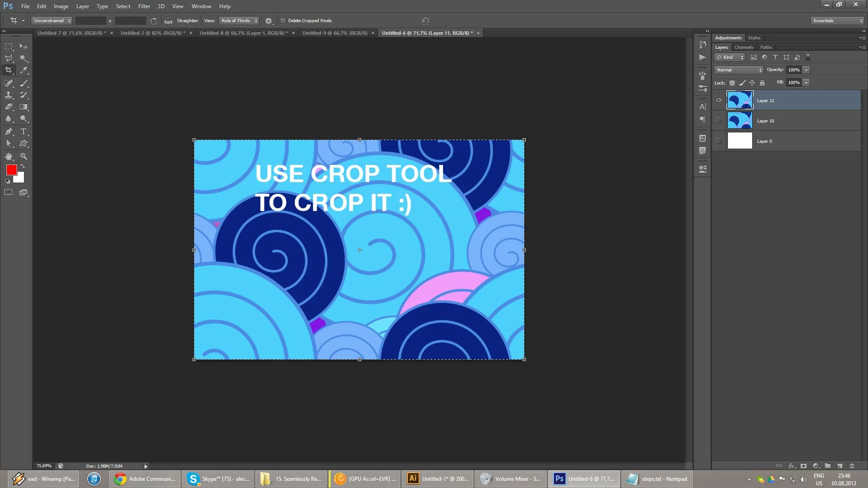
Task: Open the Normal blend mode dropdown
Action: click(739, 70)
